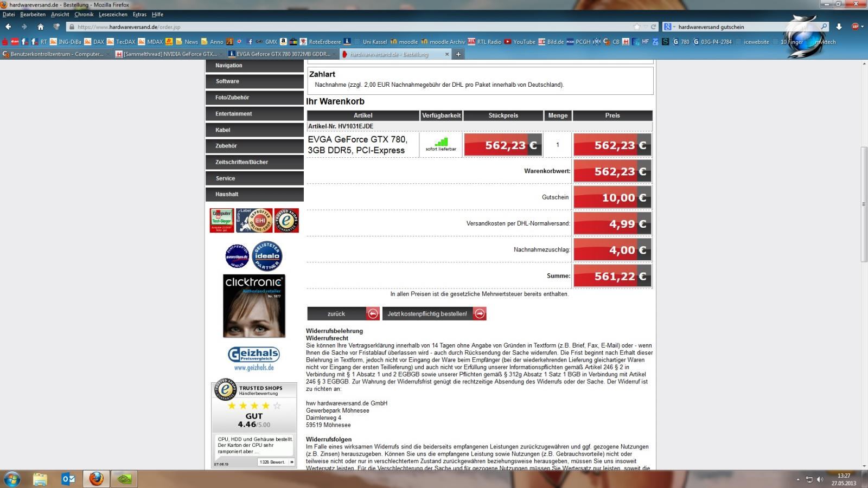
Task: Open the clicktronic banner image
Action: (254, 306)
